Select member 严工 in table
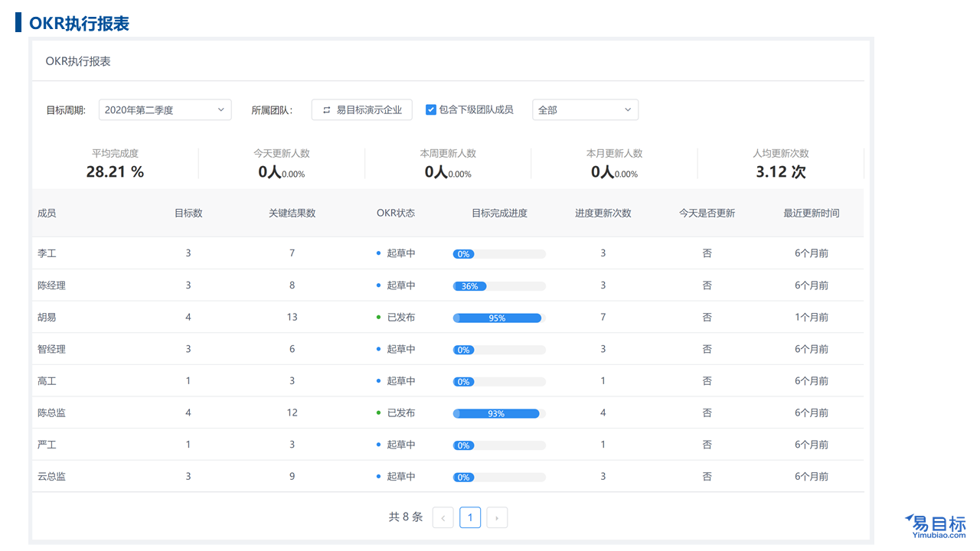This screenshot has height=551, width=980. tap(47, 445)
